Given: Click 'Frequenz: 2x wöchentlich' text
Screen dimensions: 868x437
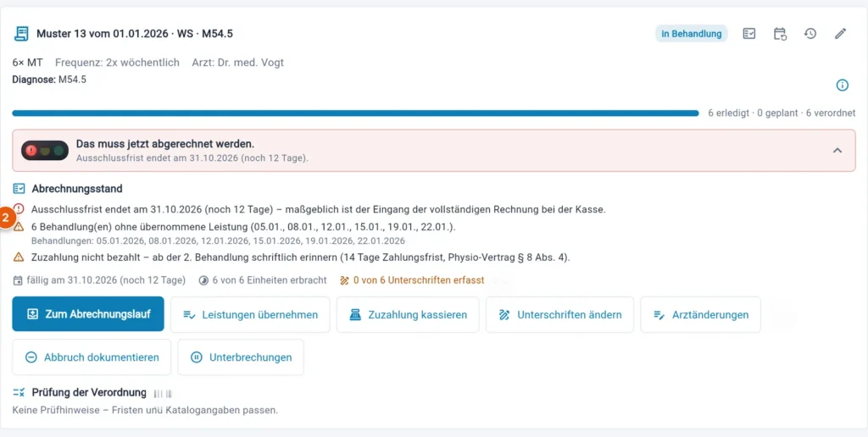Looking at the screenshot, I should tap(117, 63).
